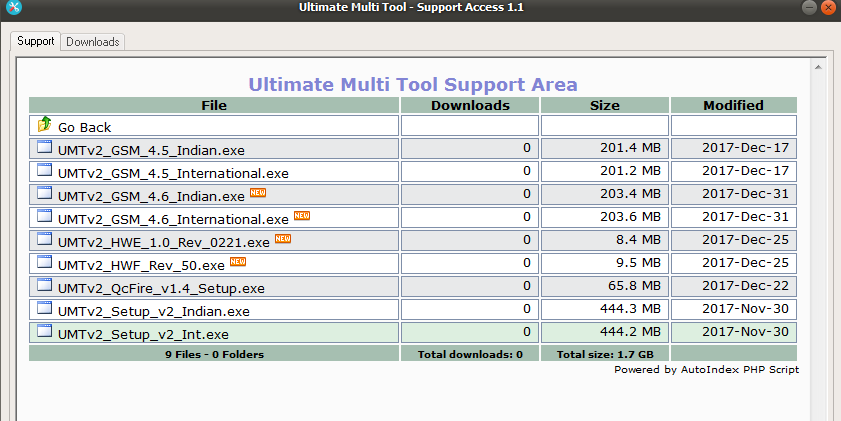Click the 9.5 MB size cell
Screen dimensions: 841x421
tap(605, 263)
